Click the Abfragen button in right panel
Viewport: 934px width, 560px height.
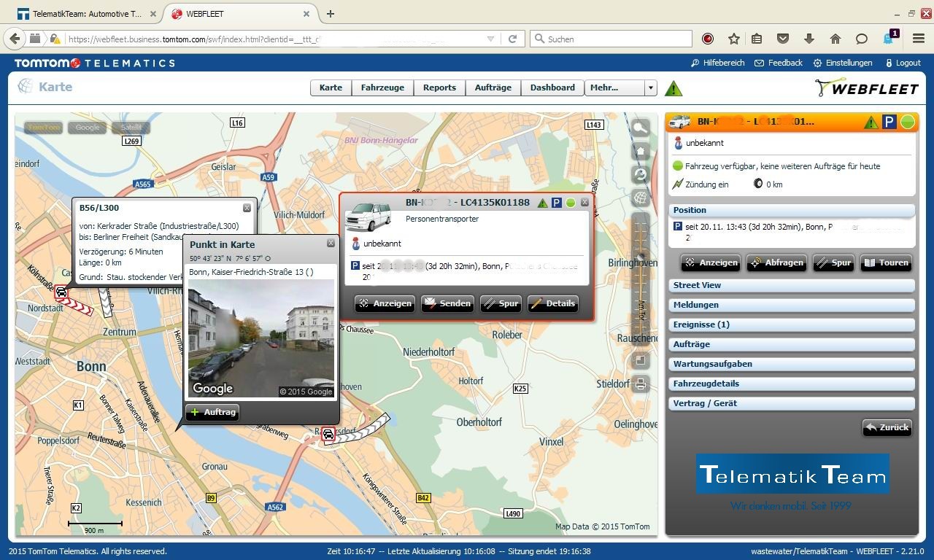pos(776,262)
